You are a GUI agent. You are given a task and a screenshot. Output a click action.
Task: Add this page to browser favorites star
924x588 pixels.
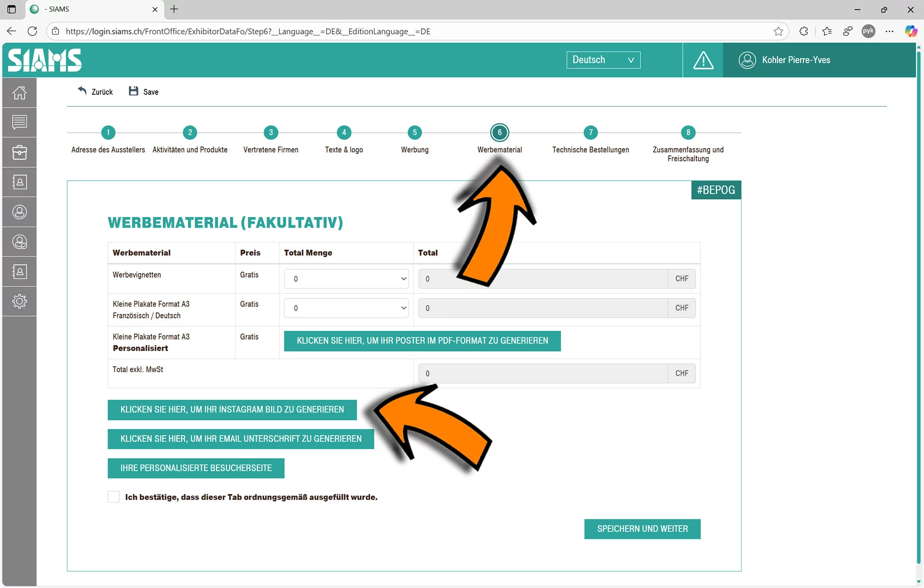coord(778,31)
